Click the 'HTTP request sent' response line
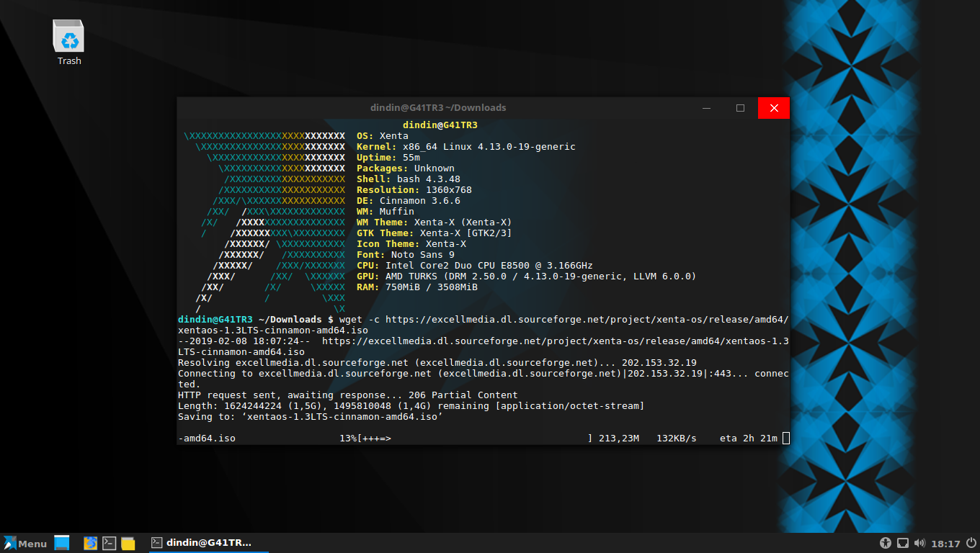The height and width of the screenshot is (553, 980). pyautogui.click(x=348, y=395)
